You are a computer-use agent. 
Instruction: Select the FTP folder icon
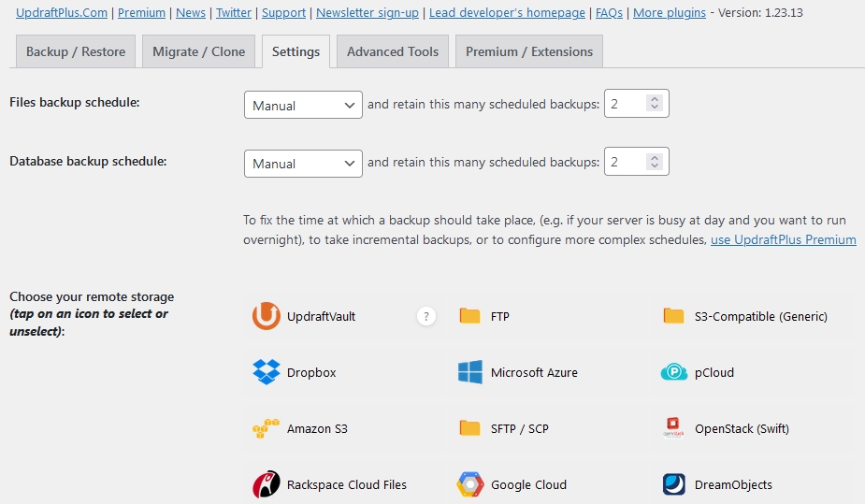(470, 316)
